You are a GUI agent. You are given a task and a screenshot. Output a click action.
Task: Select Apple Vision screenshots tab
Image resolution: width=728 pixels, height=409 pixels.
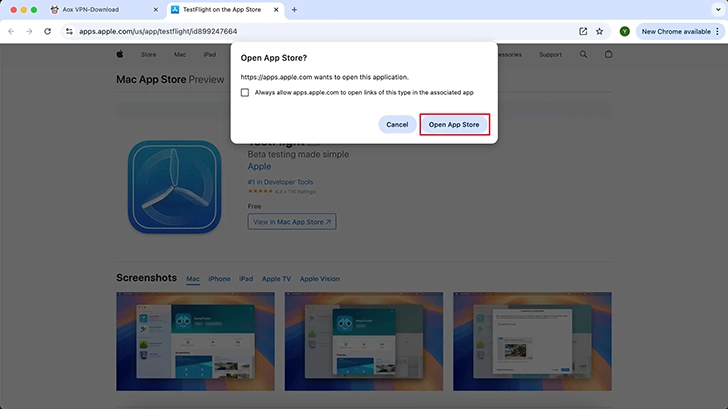(x=319, y=279)
